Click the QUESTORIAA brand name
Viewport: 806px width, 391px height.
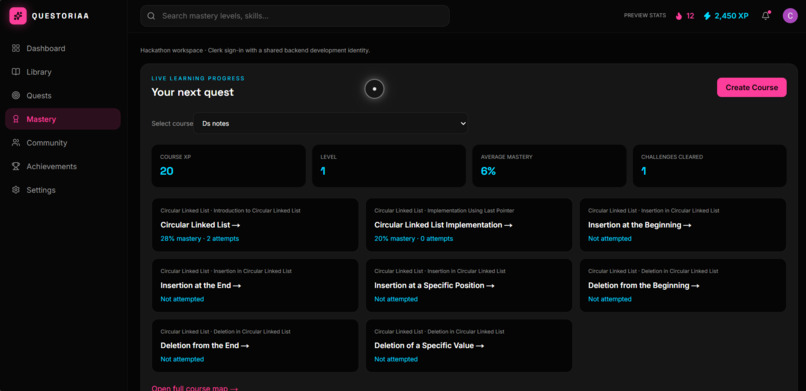point(60,16)
